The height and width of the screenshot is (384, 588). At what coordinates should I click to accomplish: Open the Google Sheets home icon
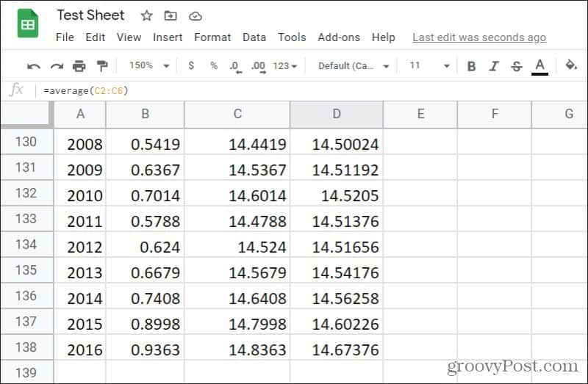(28, 24)
